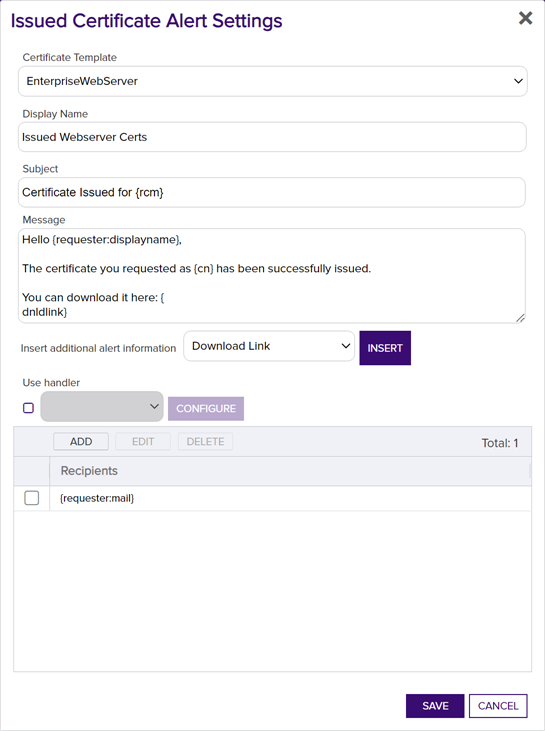The width and height of the screenshot is (545, 731).
Task: Click the CONFIGURE handler button
Action: [x=206, y=408]
